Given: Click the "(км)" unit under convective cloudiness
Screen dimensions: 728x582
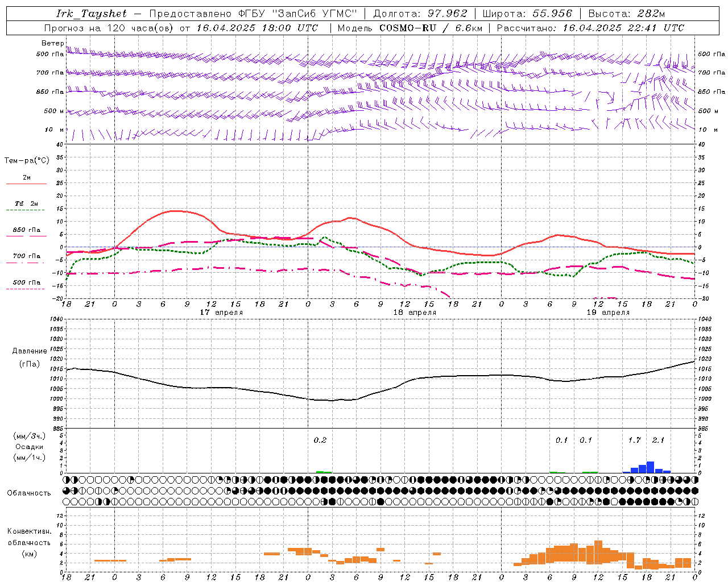Looking at the screenshot, I should pos(30,554).
